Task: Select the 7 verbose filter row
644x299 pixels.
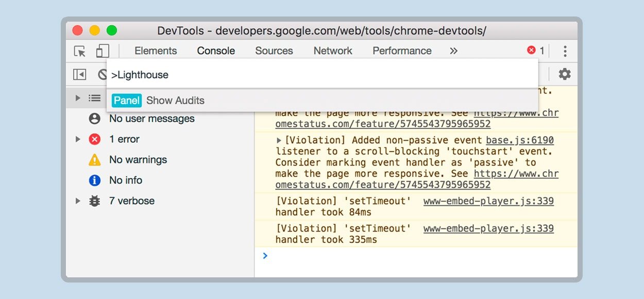Action: [x=160, y=201]
